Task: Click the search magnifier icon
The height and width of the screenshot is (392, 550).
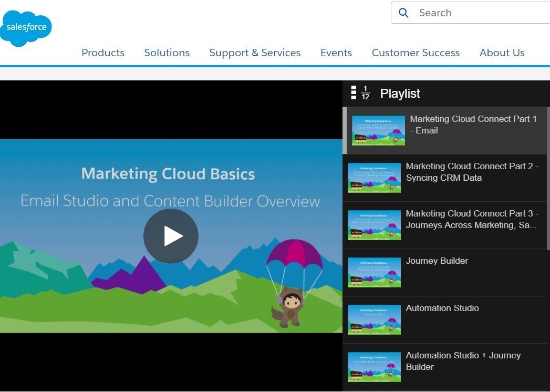Action: 404,13
